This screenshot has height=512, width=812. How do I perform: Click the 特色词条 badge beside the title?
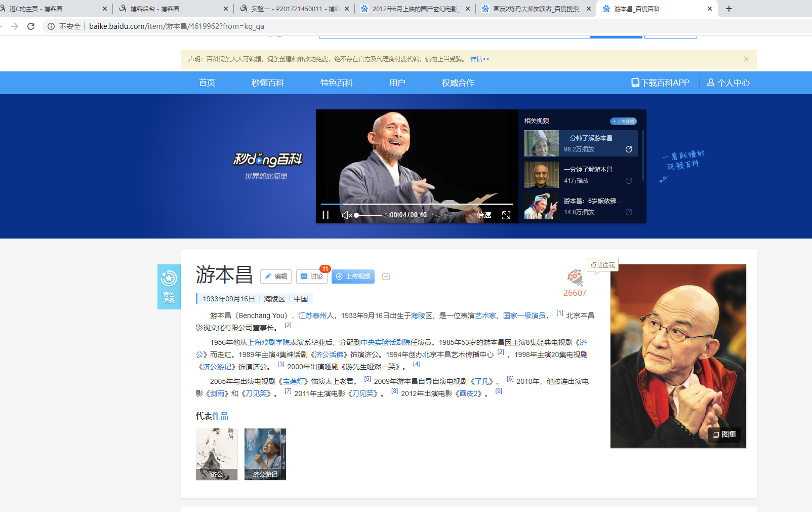point(169,287)
